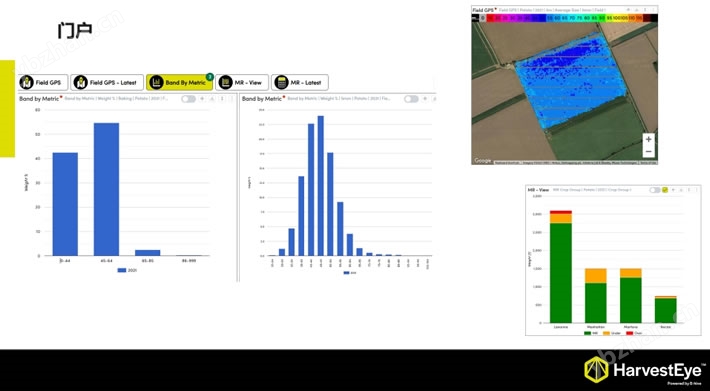Image resolution: width=710 pixels, height=391 pixels.
Task: Click the tallest green bar in MR - View chart
Action: coord(561,272)
